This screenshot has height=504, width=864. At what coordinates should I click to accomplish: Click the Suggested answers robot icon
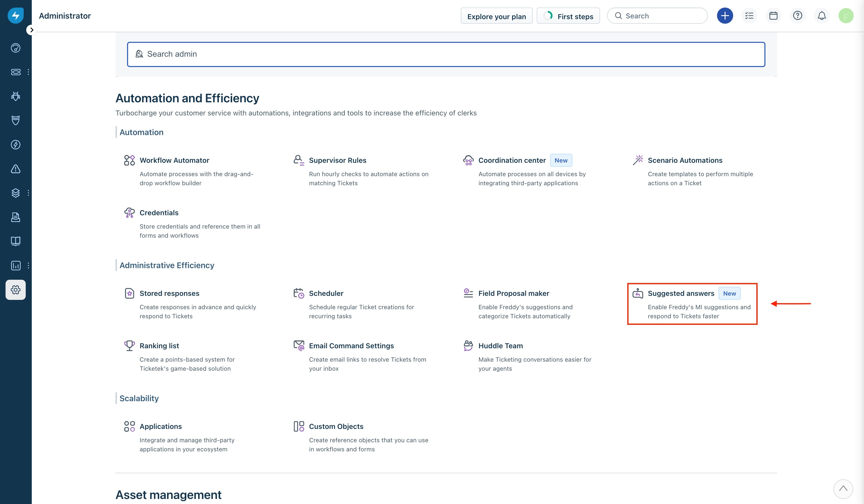click(x=638, y=293)
